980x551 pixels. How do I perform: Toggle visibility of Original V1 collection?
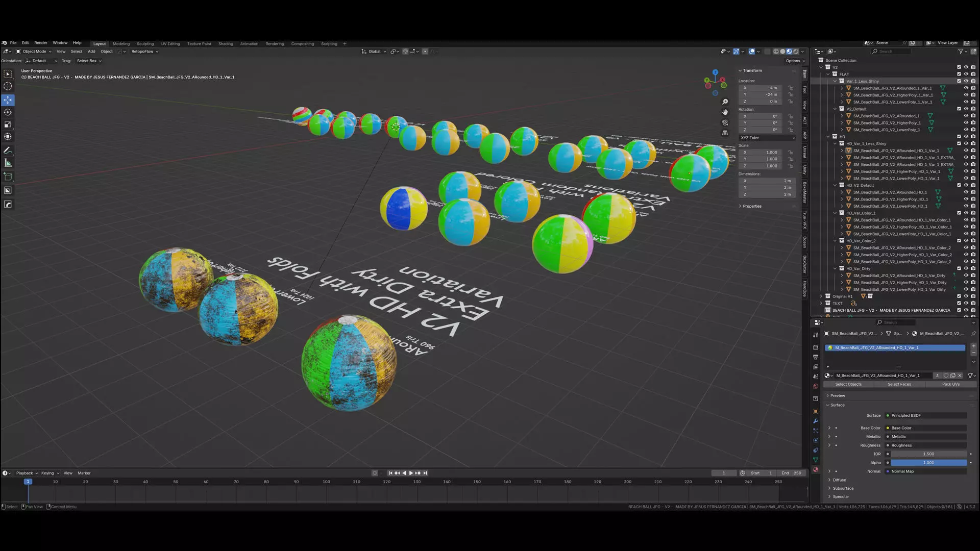966,296
